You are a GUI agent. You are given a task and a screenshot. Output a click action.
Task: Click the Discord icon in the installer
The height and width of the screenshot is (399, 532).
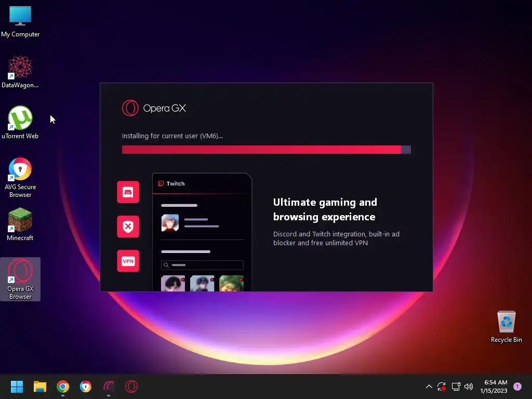[128, 192]
